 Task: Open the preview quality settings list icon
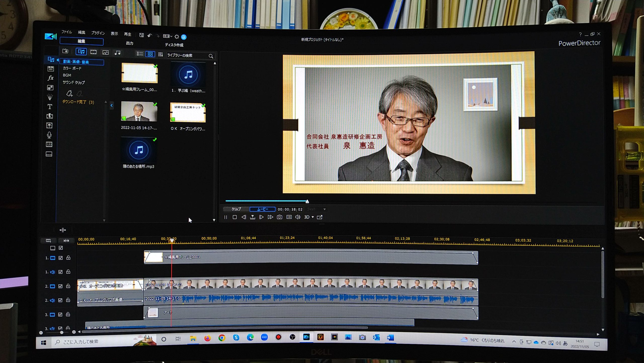tap(289, 217)
